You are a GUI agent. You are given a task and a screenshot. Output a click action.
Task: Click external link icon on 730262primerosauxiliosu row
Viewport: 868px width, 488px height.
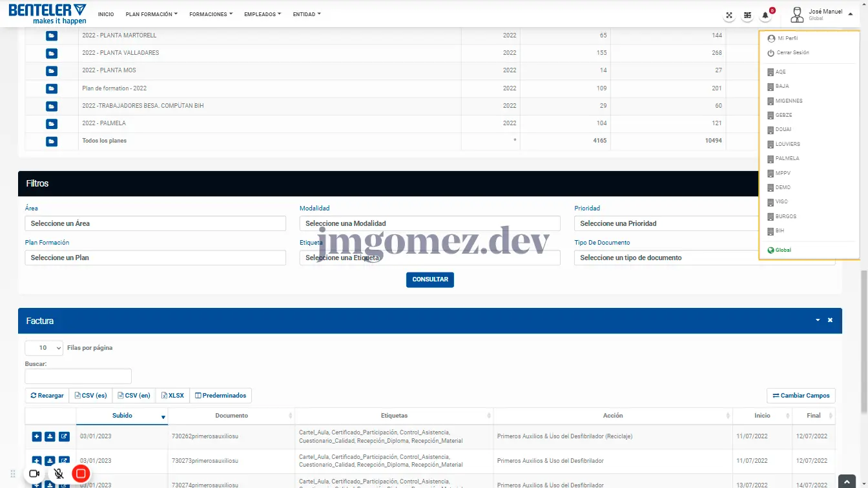point(63,437)
